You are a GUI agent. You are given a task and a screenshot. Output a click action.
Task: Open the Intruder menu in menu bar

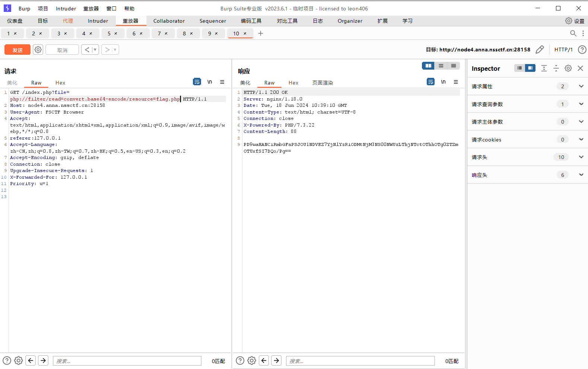66,9
